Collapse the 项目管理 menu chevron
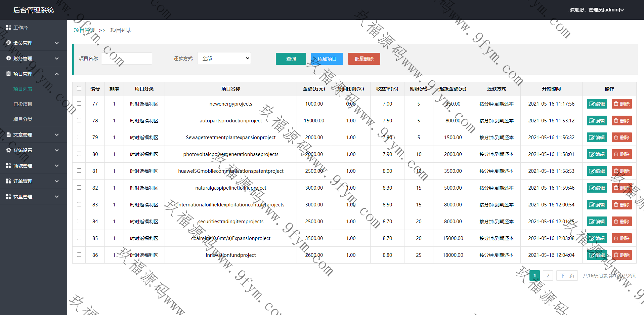The height and width of the screenshot is (315, 644). pyautogui.click(x=57, y=74)
